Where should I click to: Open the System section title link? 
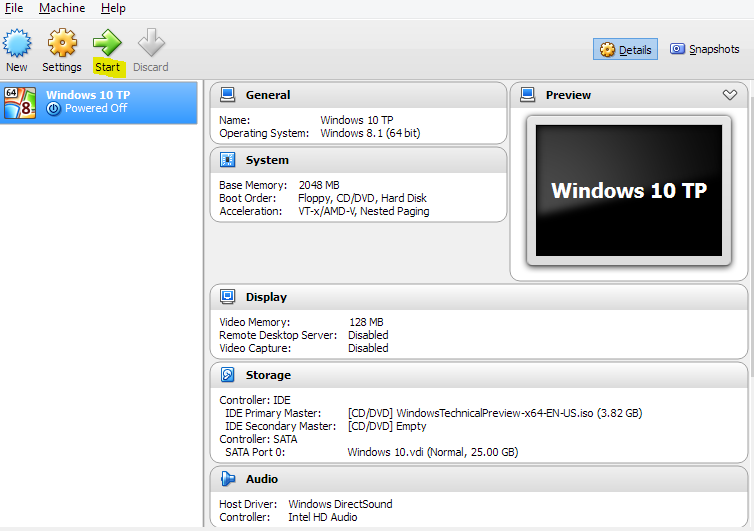[x=267, y=160]
